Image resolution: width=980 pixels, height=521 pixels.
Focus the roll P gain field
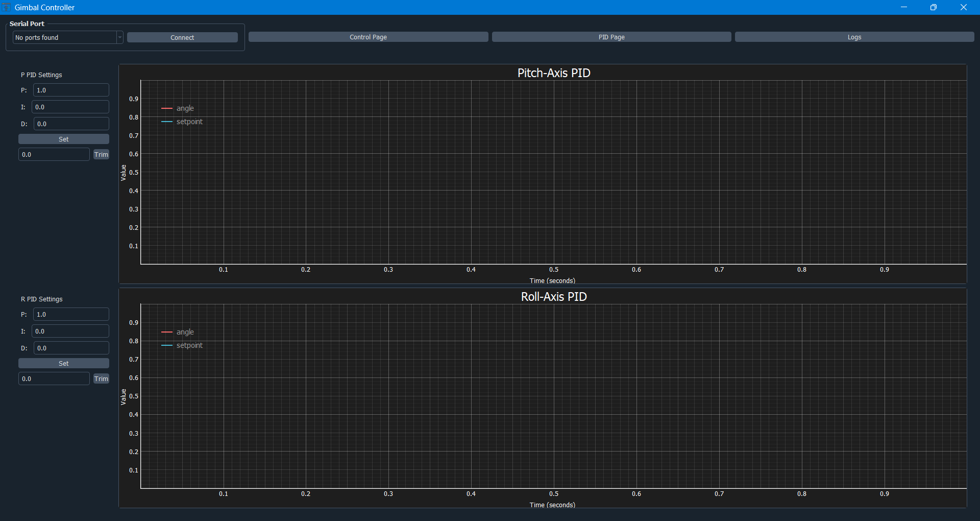pos(71,314)
